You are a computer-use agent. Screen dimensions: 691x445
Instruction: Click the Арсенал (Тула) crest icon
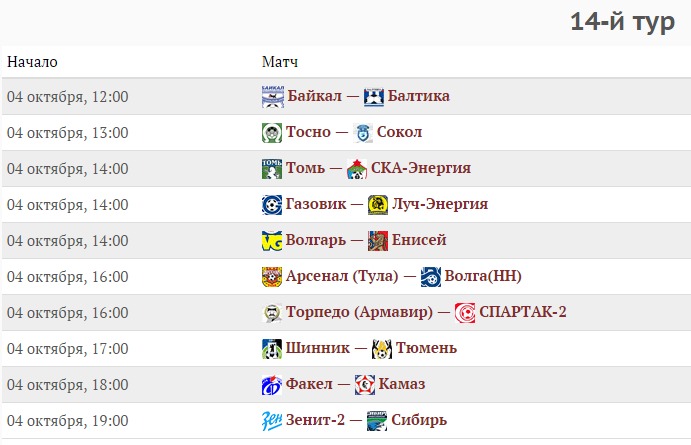pyautogui.click(x=272, y=277)
